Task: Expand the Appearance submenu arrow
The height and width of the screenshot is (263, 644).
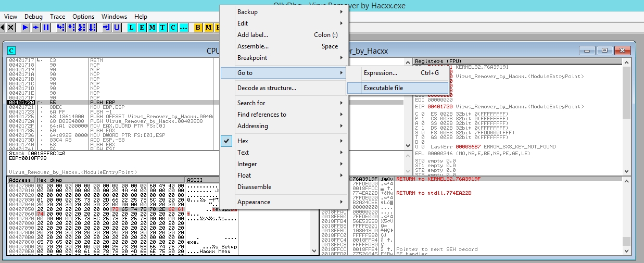Action: point(342,202)
